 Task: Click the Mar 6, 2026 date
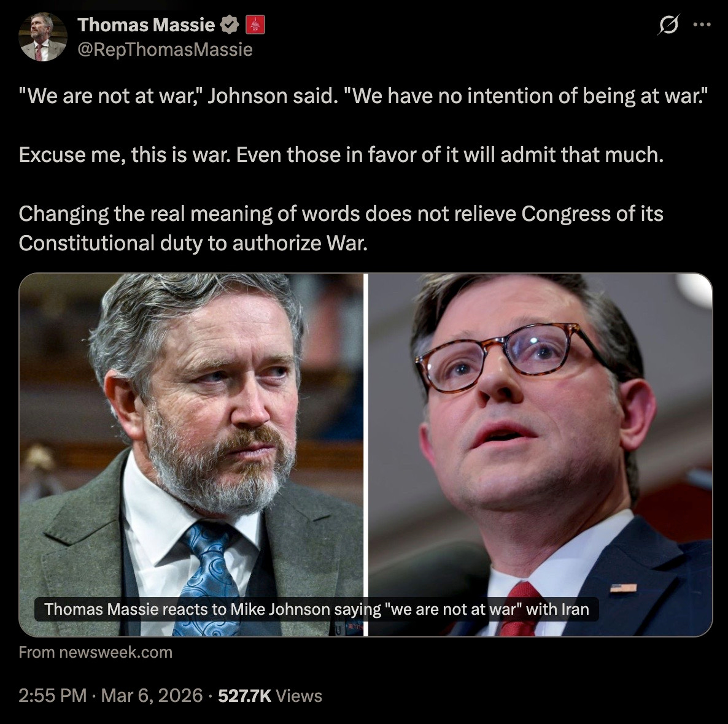tap(152, 696)
